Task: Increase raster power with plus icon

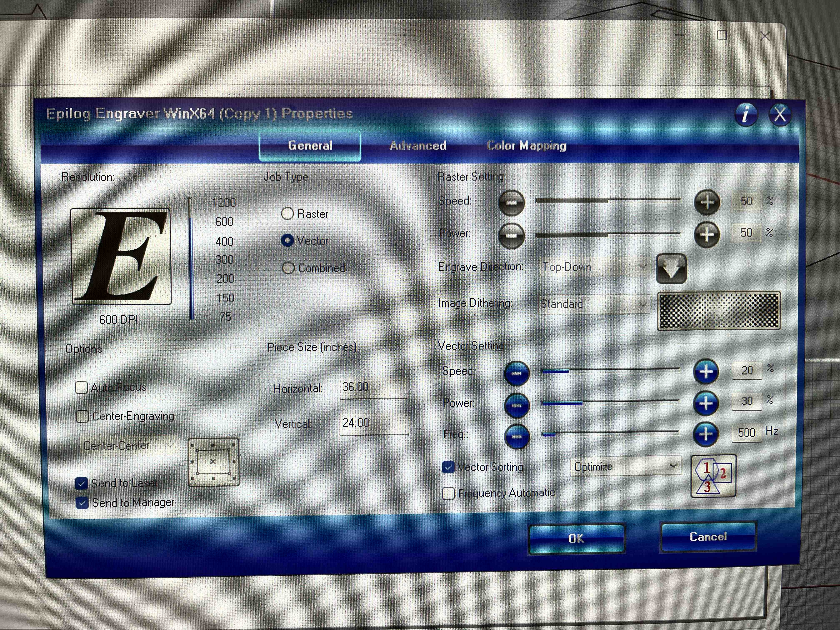Action: 707,234
